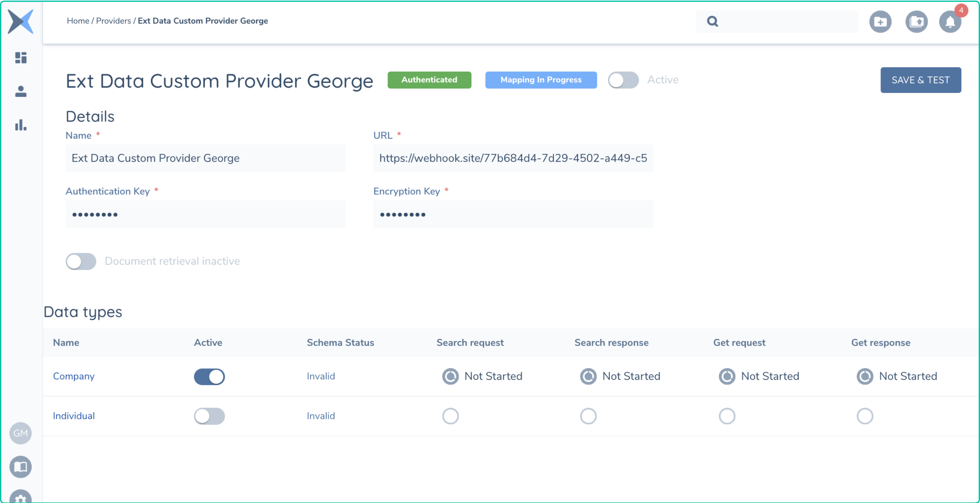Click the upload folder icon in header
Image resolution: width=980 pixels, height=503 pixels.
916,22
